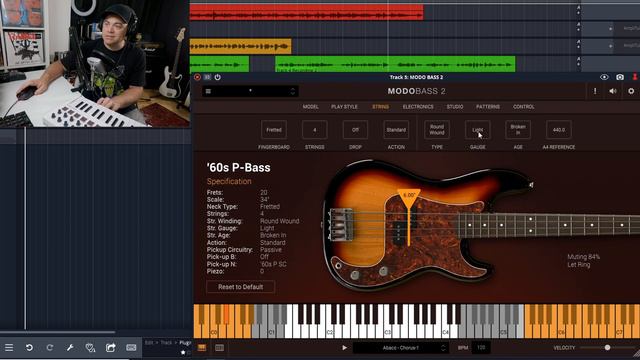Viewport: 640px width, 360px height.
Task: Select the STRINGS tab
Action: point(380,107)
